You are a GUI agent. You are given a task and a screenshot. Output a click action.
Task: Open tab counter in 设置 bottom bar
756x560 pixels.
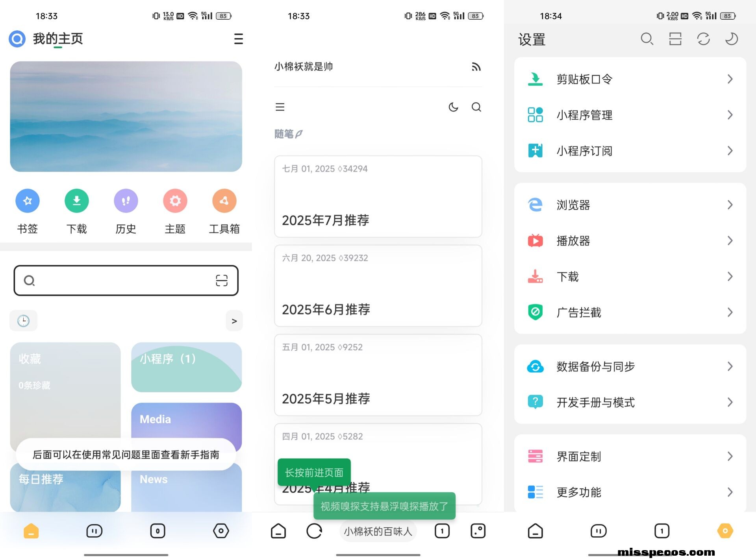(x=662, y=531)
